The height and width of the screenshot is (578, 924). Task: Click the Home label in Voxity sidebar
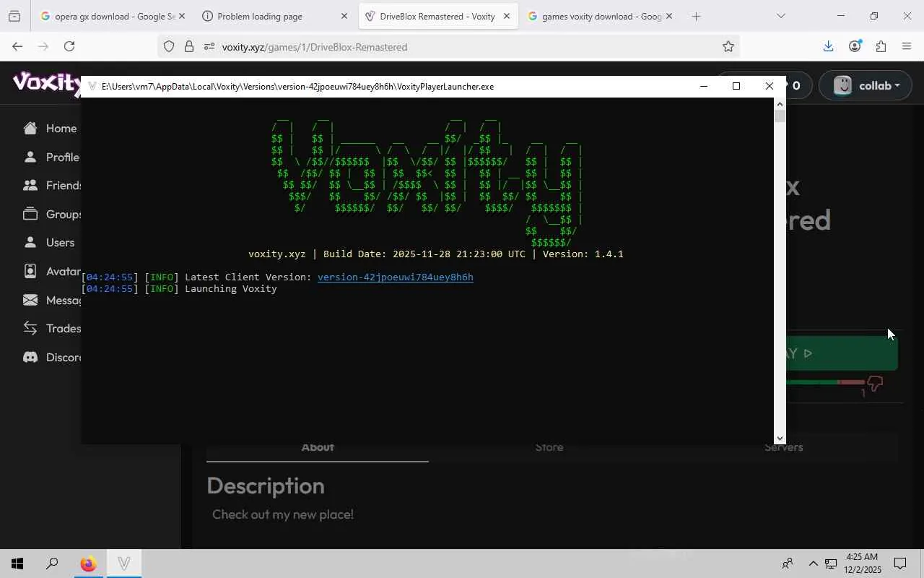pos(61,129)
